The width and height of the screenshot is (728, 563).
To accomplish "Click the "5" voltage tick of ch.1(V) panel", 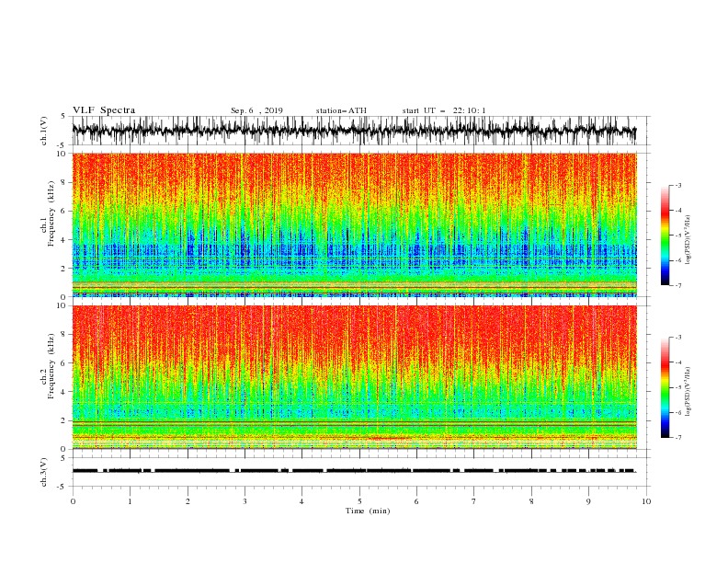I will tap(63, 116).
